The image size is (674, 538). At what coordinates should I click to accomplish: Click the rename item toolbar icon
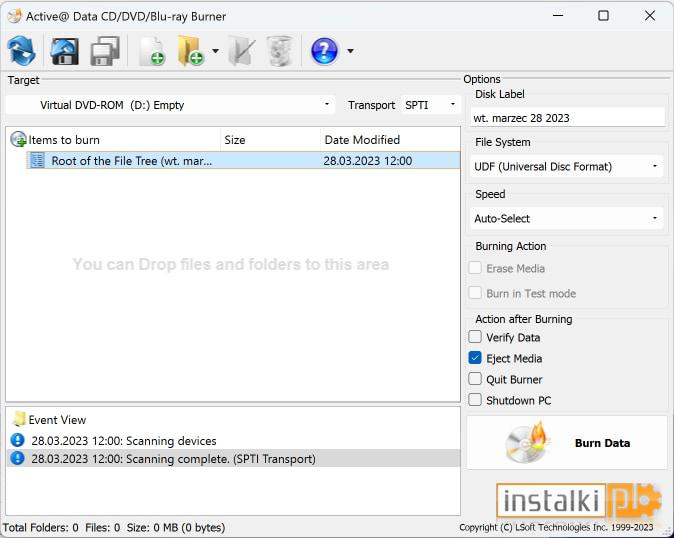(x=242, y=51)
